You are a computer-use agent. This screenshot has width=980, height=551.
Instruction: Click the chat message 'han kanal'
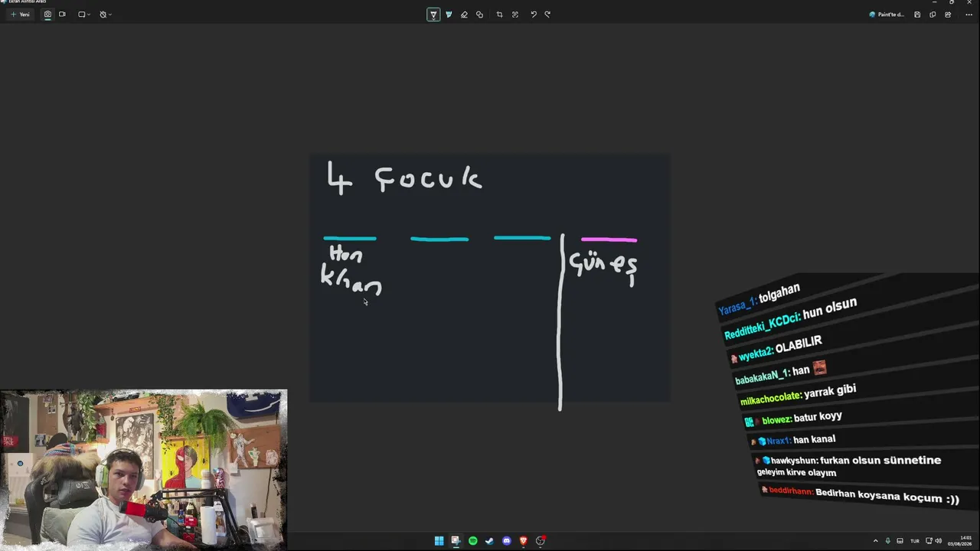click(814, 440)
